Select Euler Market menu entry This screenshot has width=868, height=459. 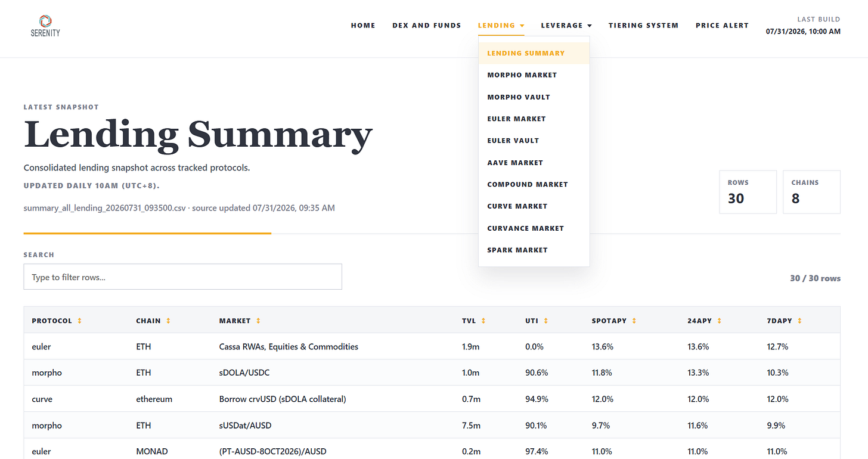[534, 119]
